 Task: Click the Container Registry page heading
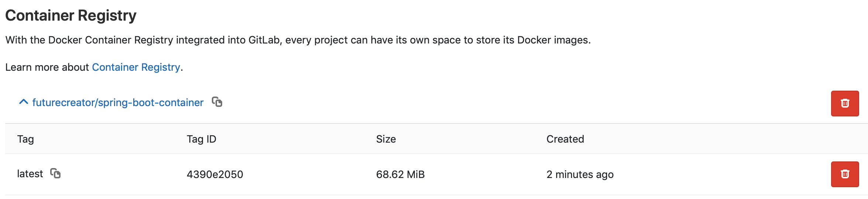coord(71,15)
